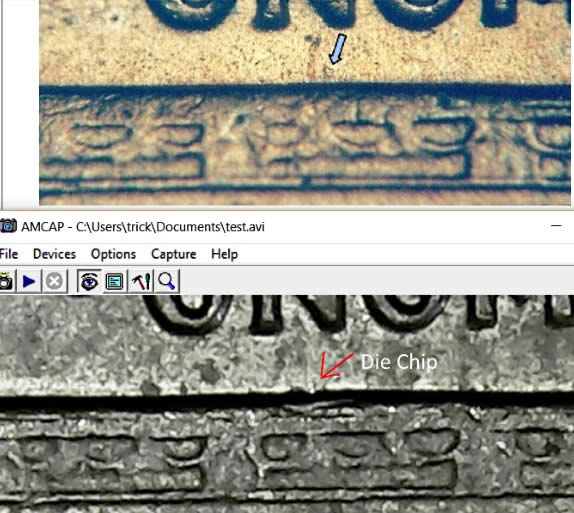
Task: Open the Capture menu
Action: pos(174,254)
